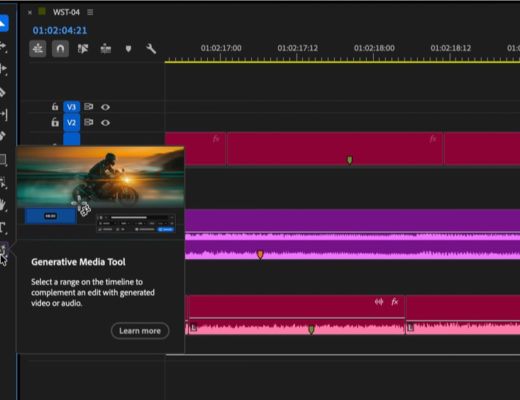Viewport: 520px width, 400px height.
Task: Select the Pen tool
Action: coord(3,136)
